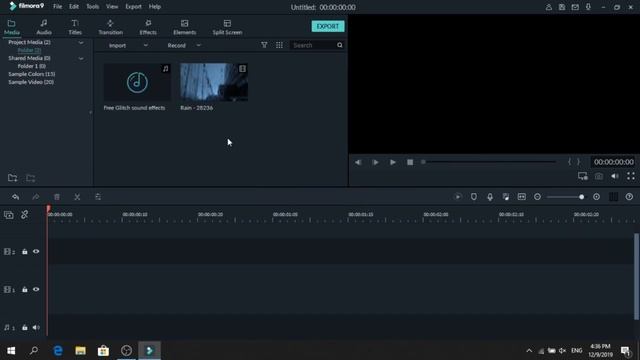Open the Elements tab

[184, 27]
